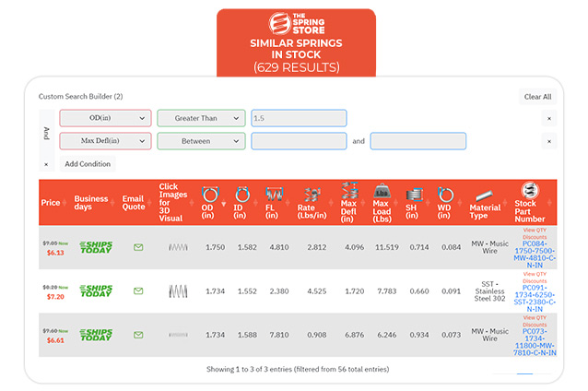Click the Between upper bound input

tap(418, 141)
